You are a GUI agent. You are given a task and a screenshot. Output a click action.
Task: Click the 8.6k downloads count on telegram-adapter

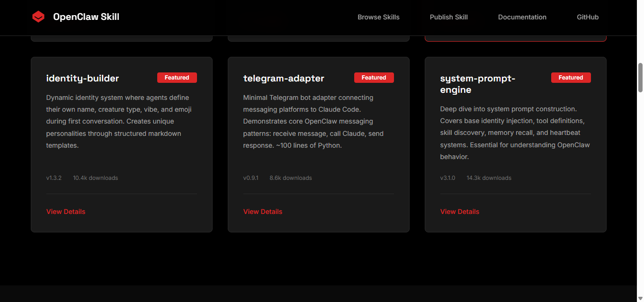(291, 178)
